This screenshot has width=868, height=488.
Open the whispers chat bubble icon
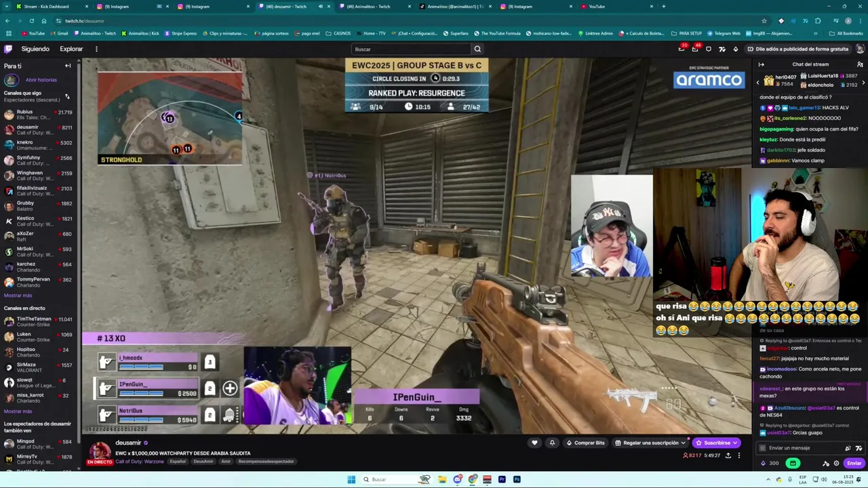[709, 49]
